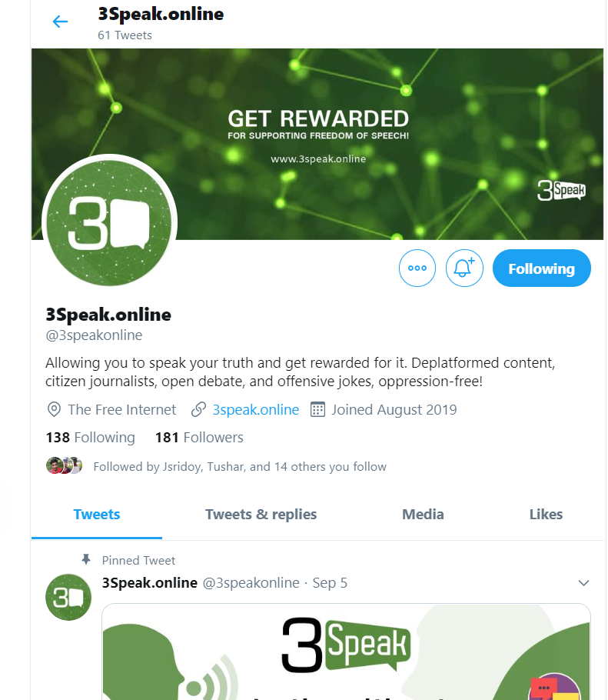Go back using the arrow icon
The width and height of the screenshot is (608, 700).
tap(60, 22)
